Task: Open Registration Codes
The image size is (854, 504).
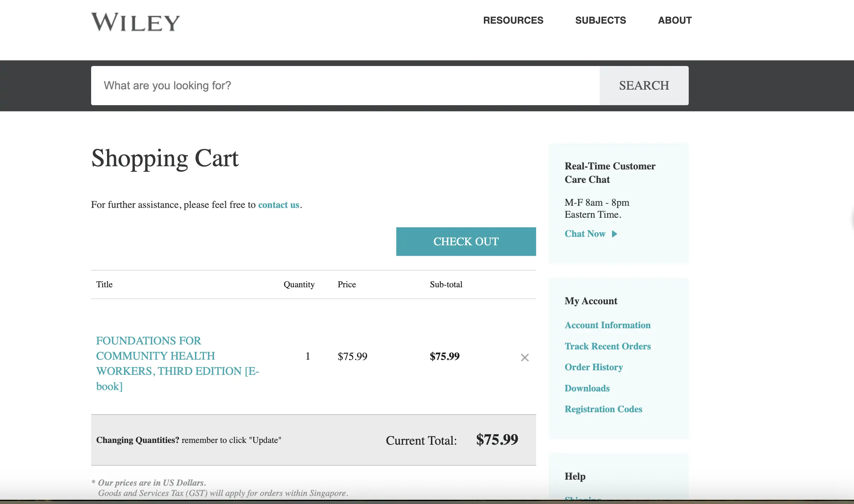Action: point(603,409)
